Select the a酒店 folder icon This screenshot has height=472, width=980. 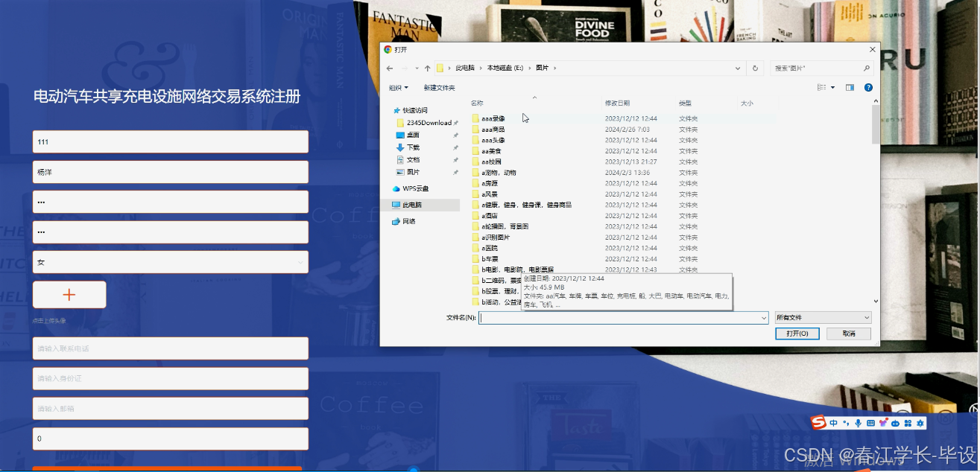[475, 216]
